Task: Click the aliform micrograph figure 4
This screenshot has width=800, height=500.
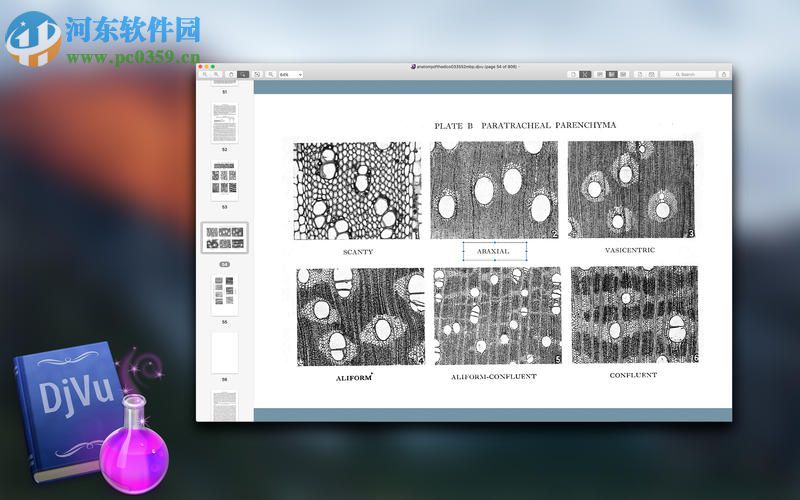Action: (x=360, y=317)
